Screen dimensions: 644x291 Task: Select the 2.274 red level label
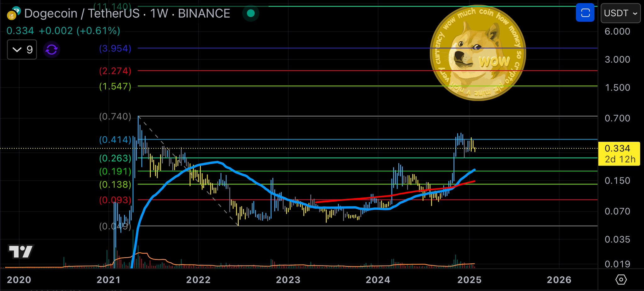tap(115, 71)
